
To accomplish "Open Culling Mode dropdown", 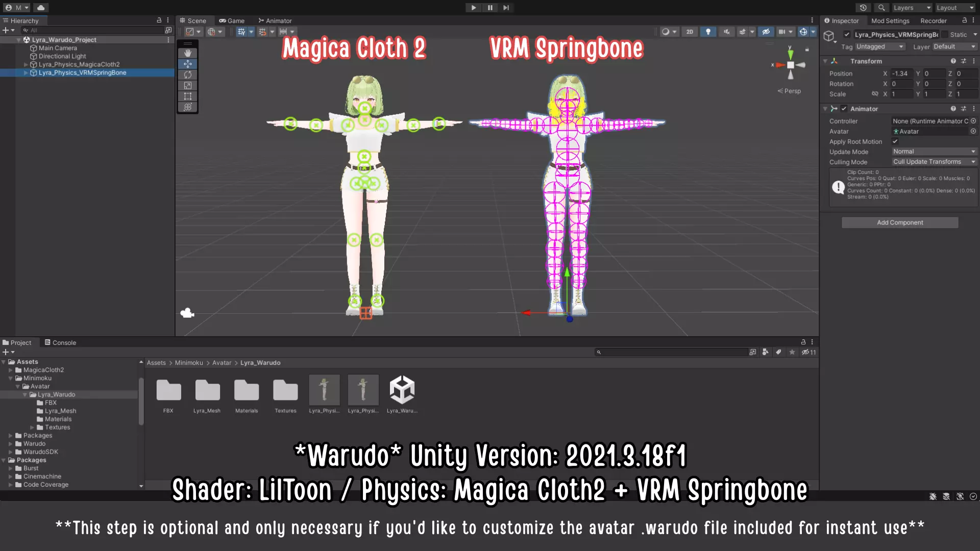I will click(x=934, y=162).
